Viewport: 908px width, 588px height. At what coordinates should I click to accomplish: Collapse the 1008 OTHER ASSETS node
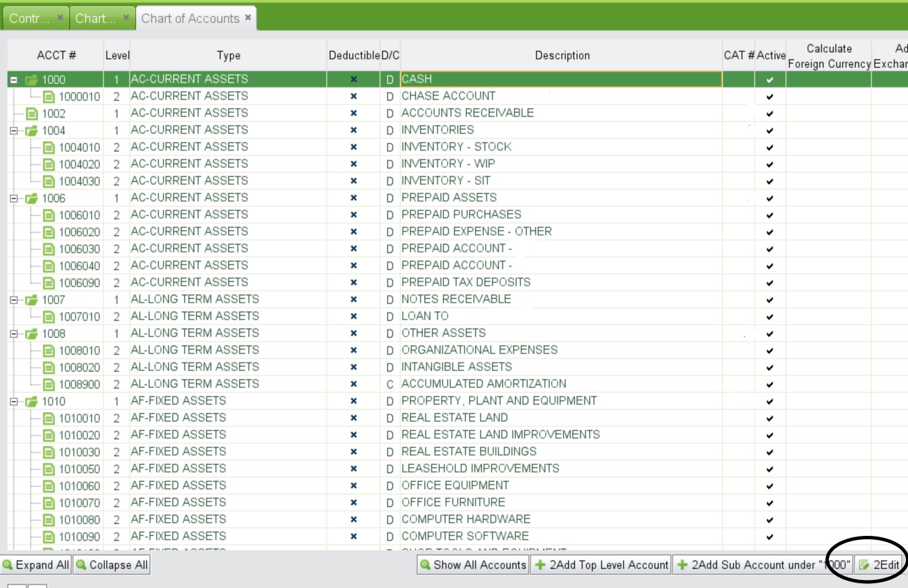click(14, 334)
